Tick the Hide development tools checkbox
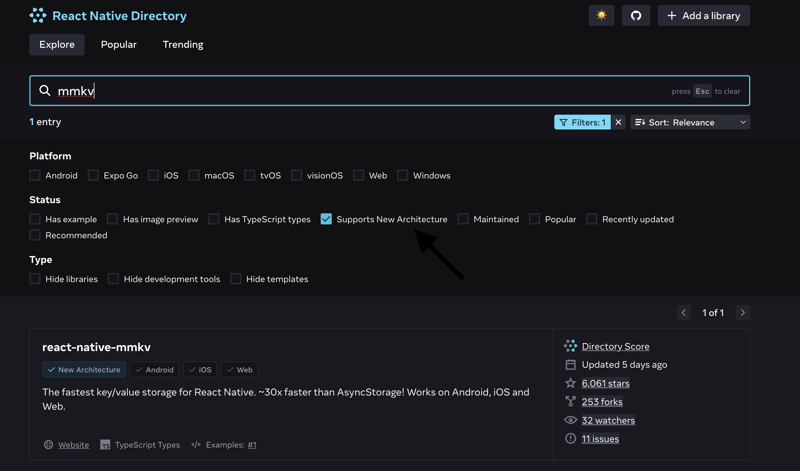 click(113, 279)
